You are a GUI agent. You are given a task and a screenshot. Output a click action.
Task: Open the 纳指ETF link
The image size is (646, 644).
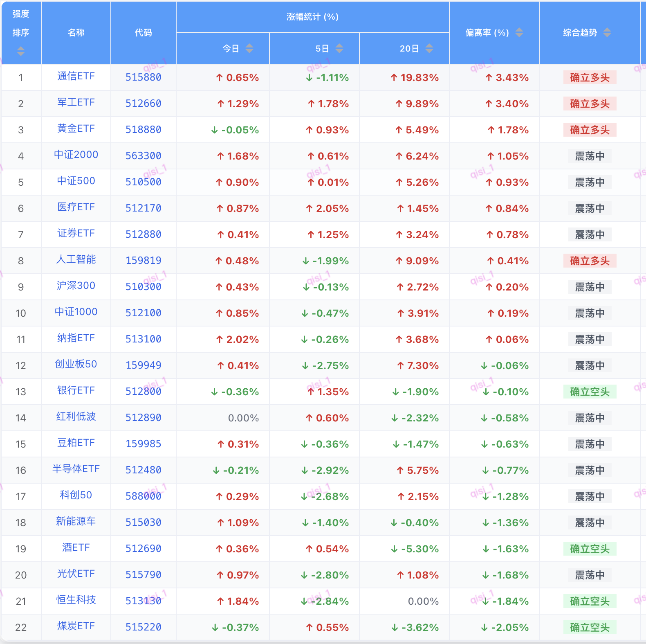tap(76, 338)
